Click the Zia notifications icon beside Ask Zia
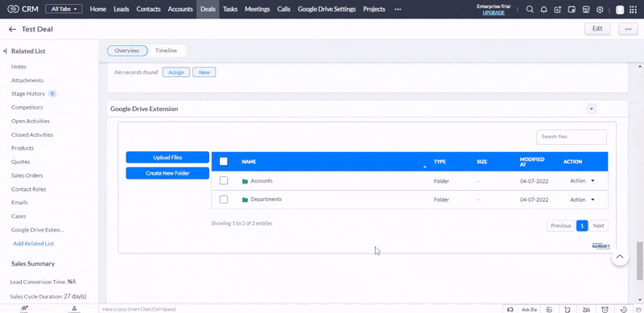Viewport: 644px width, 313px height. pyautogui.click(x=549, y=309)
